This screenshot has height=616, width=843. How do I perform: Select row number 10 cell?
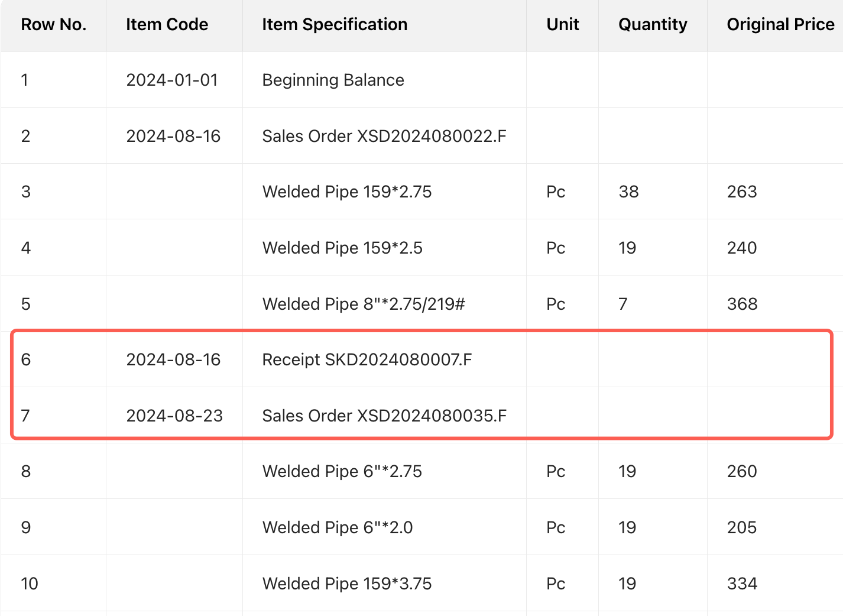click(x=30, y=584)
